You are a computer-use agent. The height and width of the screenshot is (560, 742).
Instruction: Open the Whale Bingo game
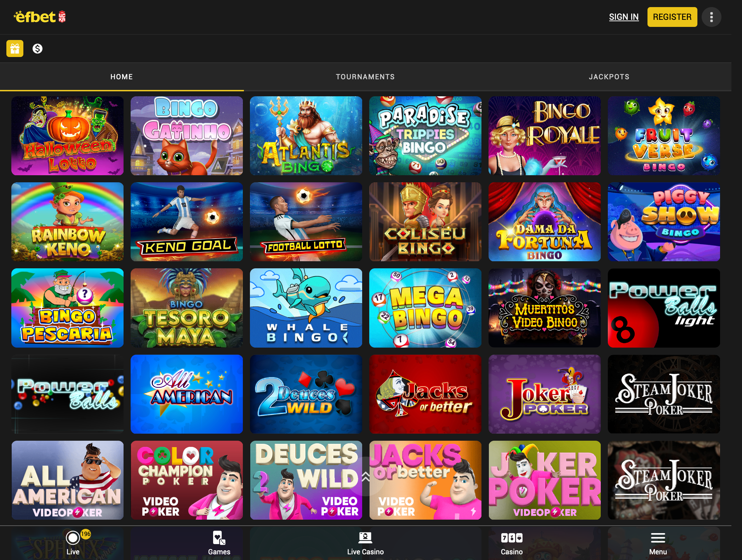(x=306, y=308)
